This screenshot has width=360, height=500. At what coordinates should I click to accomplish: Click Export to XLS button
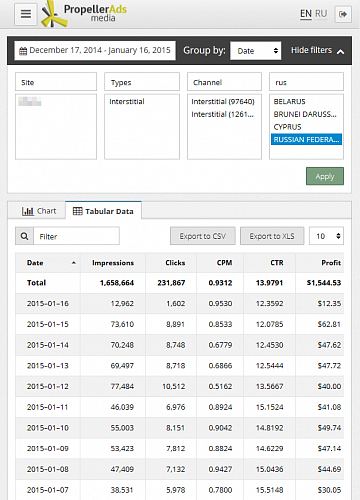[272, 236]
